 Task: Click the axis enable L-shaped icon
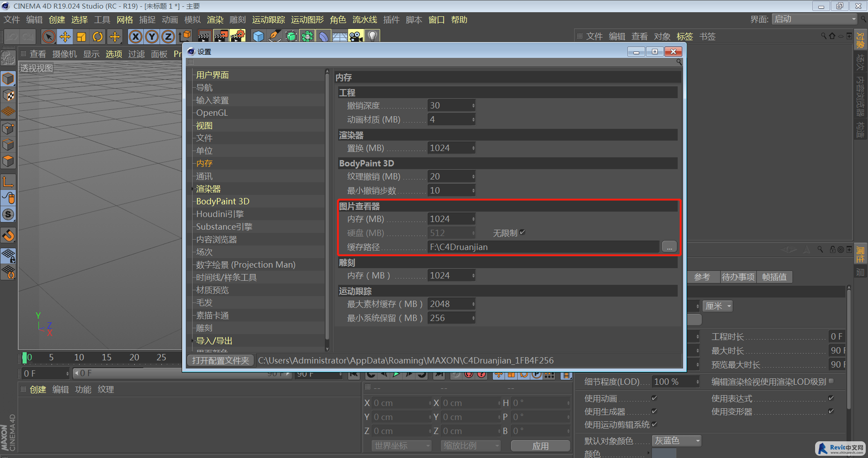(x=8, y=182)
